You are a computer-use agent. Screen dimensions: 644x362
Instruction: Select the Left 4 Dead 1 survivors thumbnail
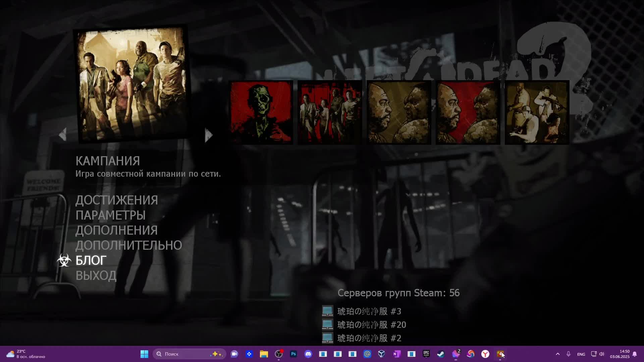(x=537, y=113)
